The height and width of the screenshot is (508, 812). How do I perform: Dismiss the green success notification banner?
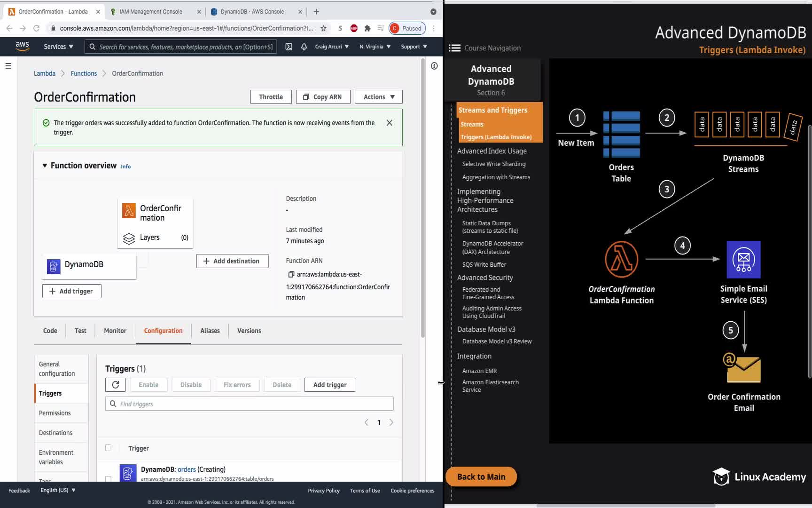pos(389,123)
